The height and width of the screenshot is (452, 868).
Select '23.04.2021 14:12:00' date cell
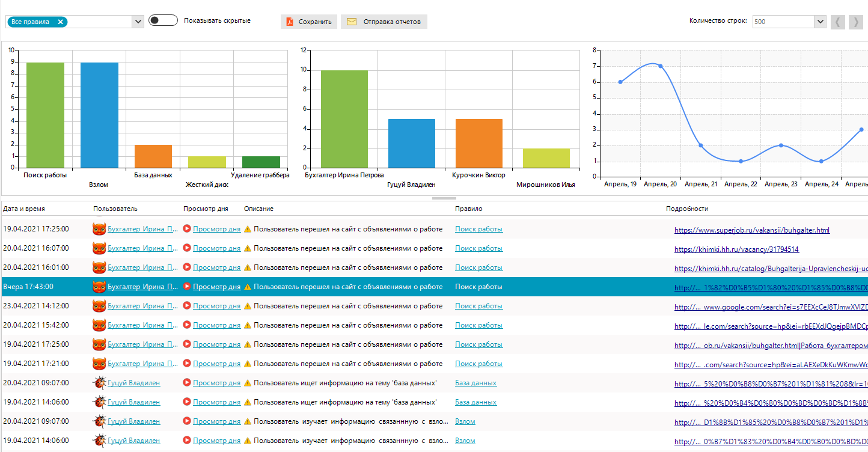[35, 306]
